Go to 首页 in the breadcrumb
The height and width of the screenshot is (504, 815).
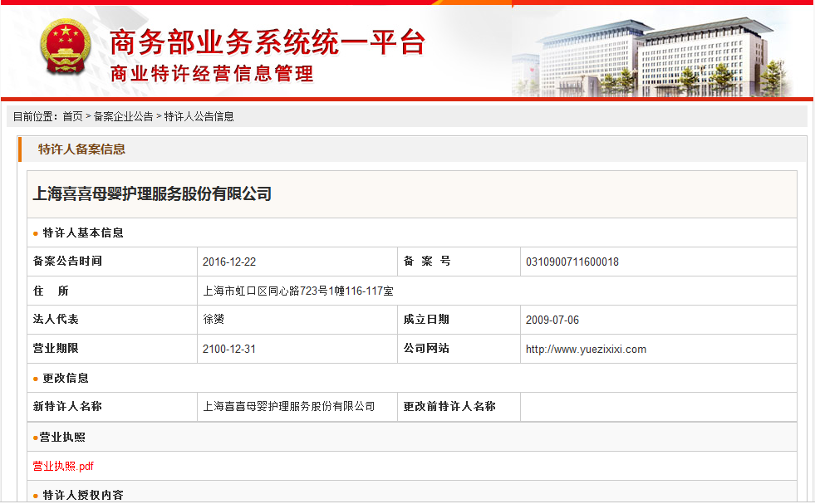click(73, 117)
